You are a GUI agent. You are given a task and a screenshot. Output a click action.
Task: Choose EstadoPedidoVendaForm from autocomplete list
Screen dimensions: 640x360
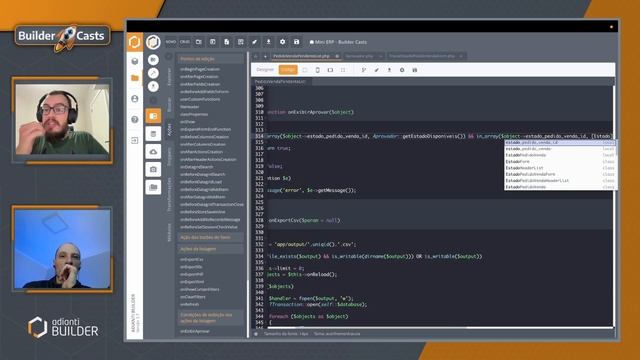tap(560, 174)
